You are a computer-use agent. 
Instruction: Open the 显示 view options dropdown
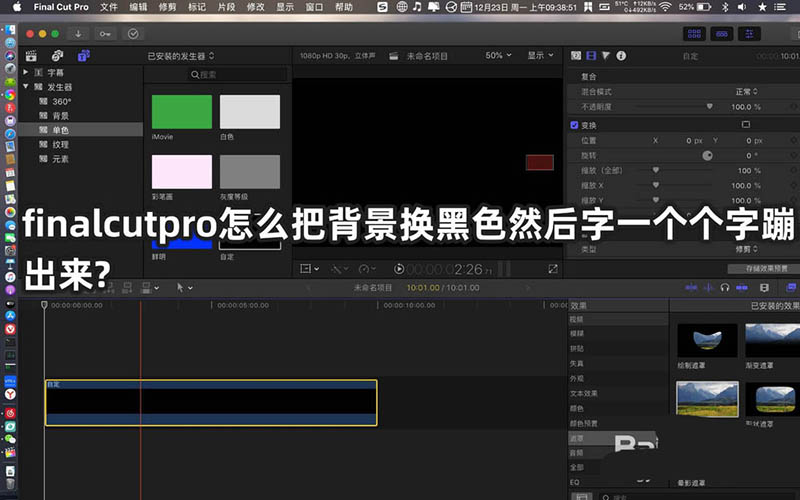click(540, 55)
